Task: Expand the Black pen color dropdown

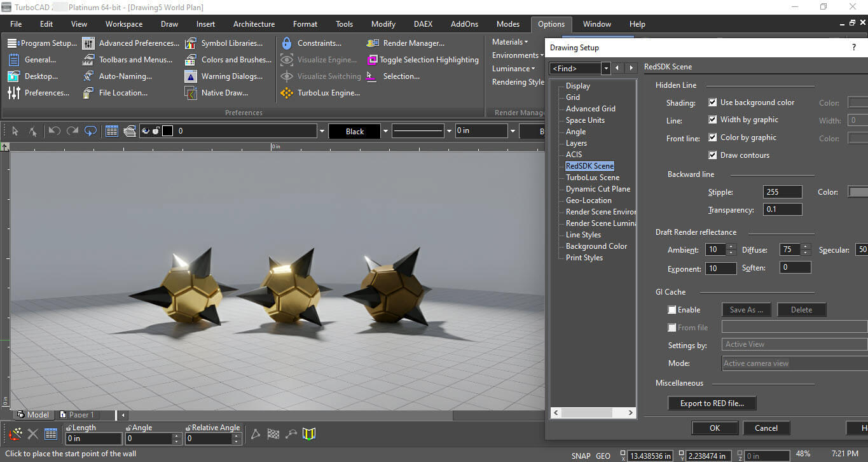Action: [x=385, y=131]
